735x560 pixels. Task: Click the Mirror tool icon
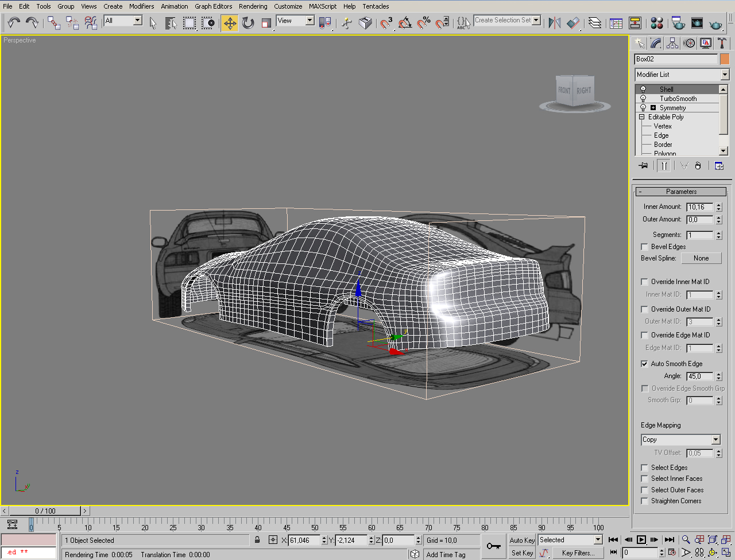tap(555, 23)
